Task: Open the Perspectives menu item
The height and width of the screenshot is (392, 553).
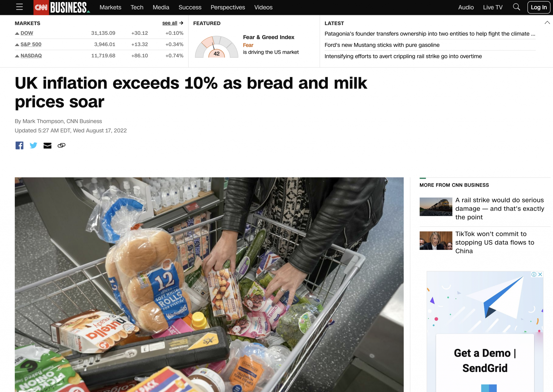Action: point(228,7)
